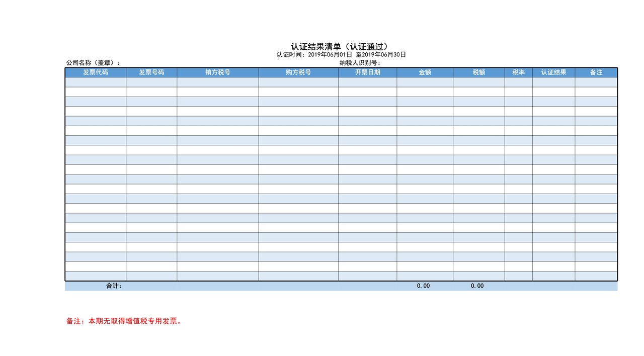Select the 销方税号 column header
This screenshot has width=644, height=356.
[217, 72]
